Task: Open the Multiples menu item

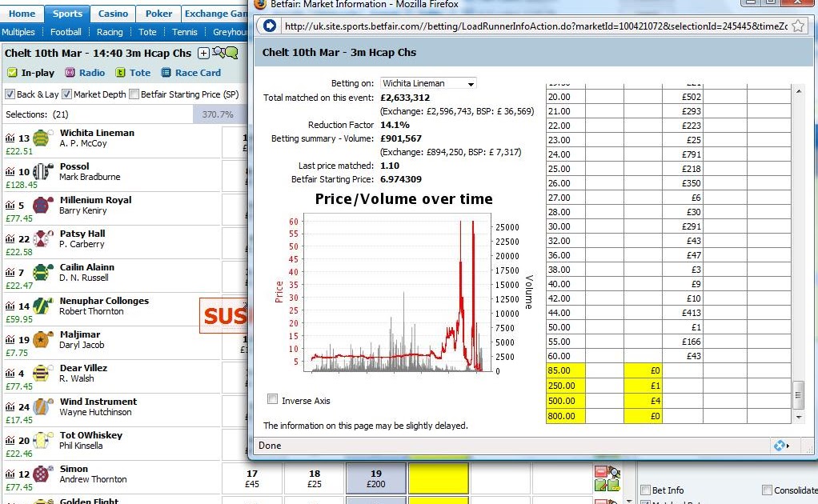Action: tap(18, 32)
